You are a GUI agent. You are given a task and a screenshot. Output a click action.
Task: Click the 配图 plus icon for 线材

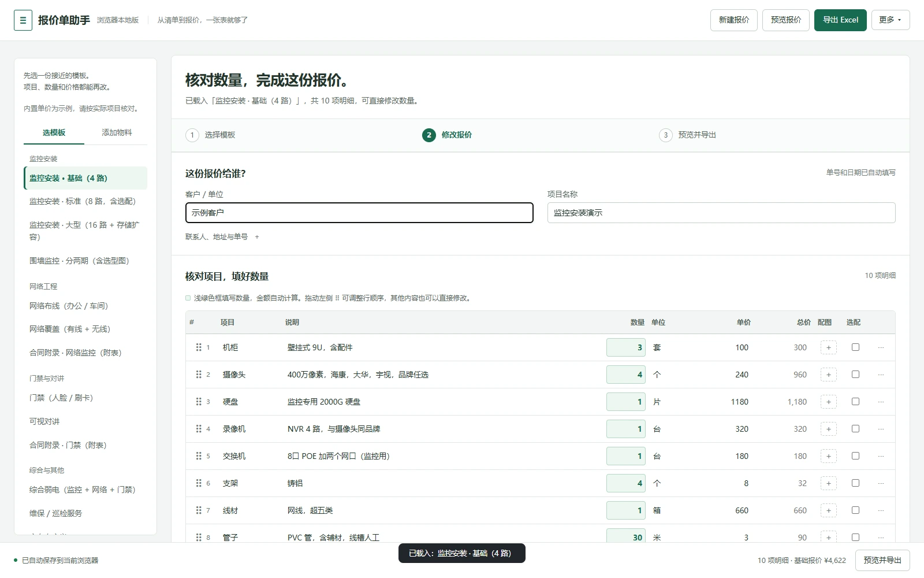tap(829, 510)
